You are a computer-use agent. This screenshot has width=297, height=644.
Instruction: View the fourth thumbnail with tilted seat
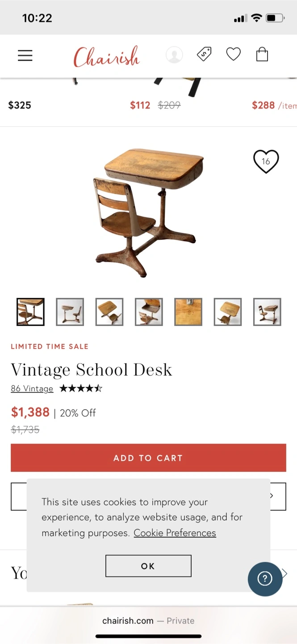pyautogui.click(x=149, y=312)
